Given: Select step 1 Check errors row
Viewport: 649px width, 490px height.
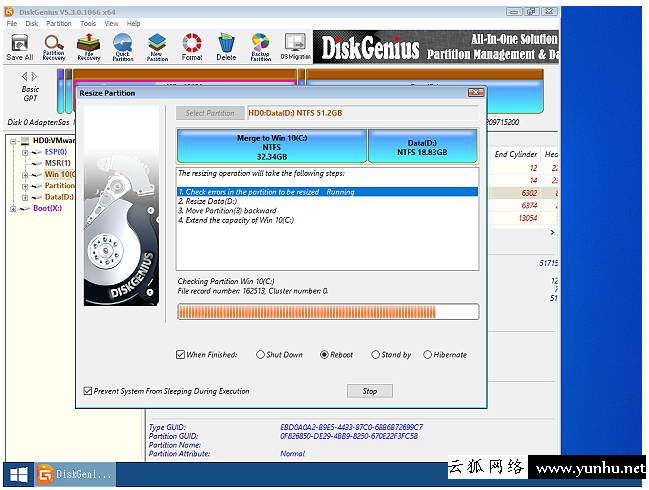Looking at the screenshot, I should [327, 192].
